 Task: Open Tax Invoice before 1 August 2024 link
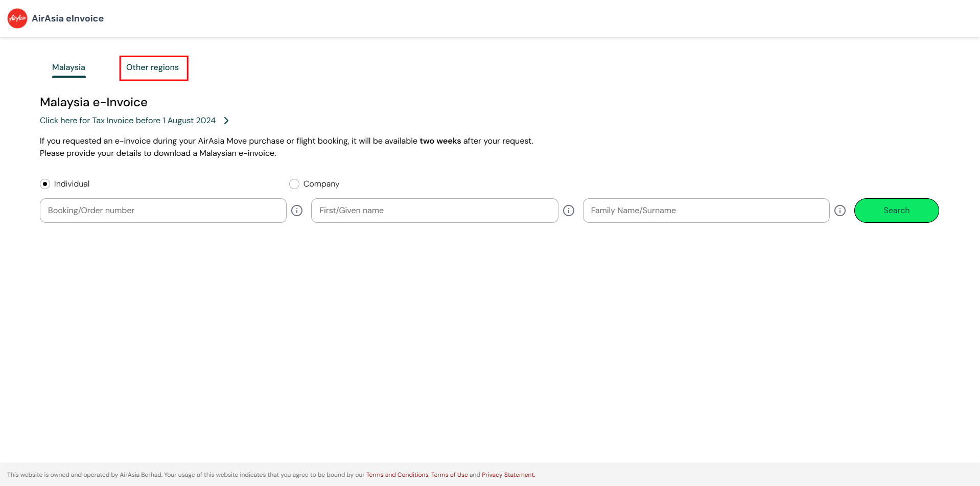pyautogui.click(x=127, y=120)
